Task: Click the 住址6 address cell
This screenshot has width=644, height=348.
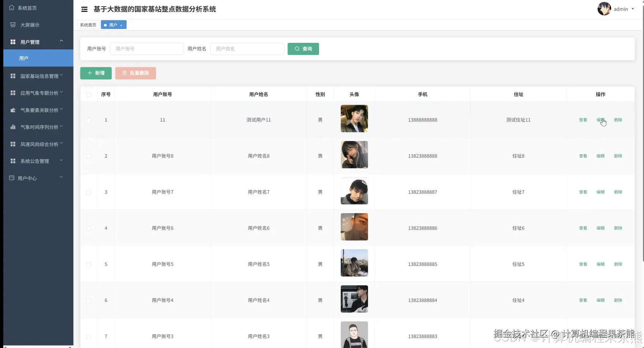Action: click(x=518, y=228)
